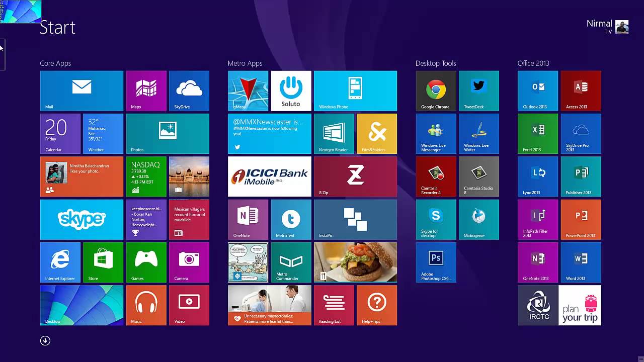Open the comic strip tile

click(x=248, y=262)
